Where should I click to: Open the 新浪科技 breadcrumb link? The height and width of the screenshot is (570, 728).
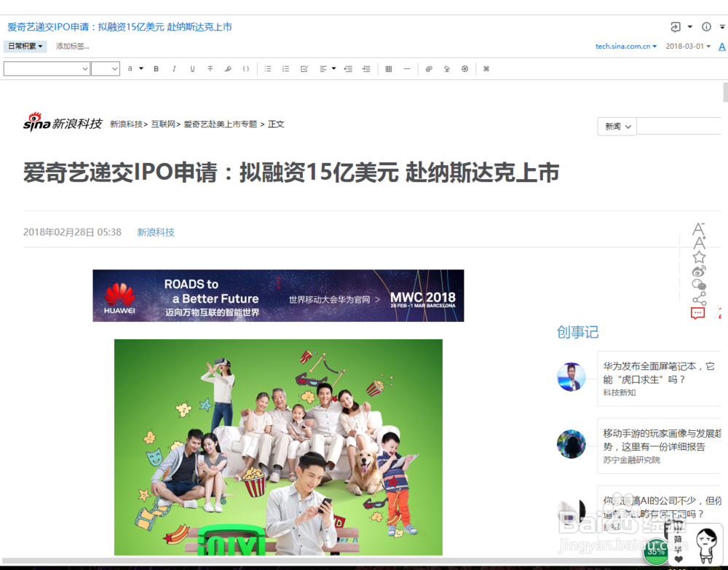tap(126, 124)
